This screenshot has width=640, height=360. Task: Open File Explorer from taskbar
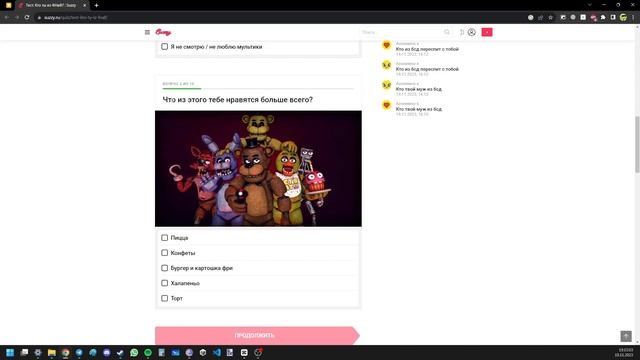52,352
